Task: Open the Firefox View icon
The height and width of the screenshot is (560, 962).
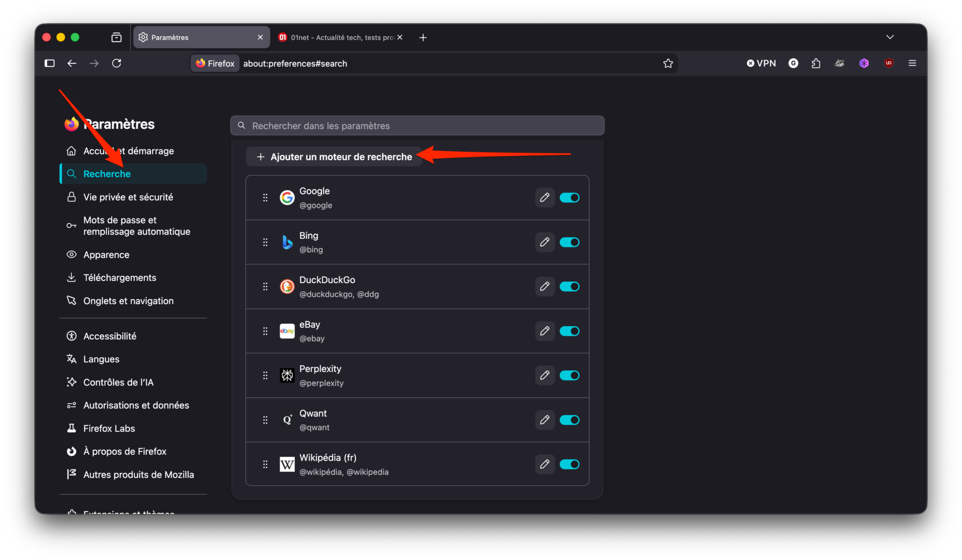Action: click(x=117, y=38)
